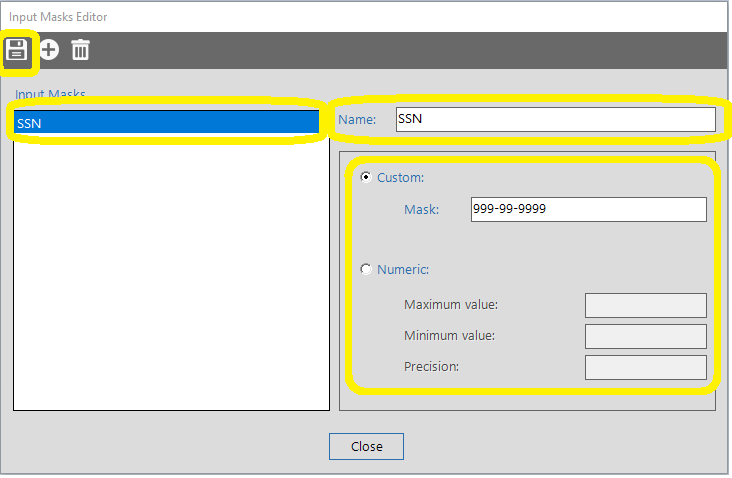Click the Input Masks Editor title bar

300,16
